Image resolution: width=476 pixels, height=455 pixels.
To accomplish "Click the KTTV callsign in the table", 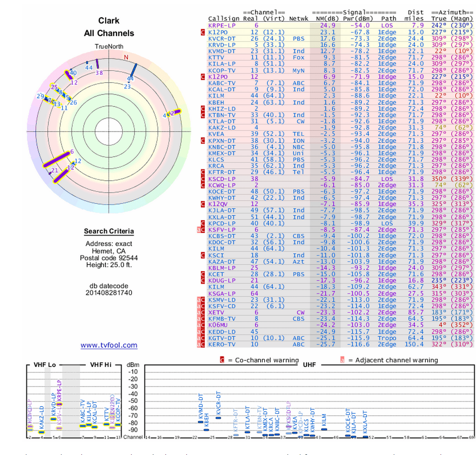I will tap(216, 58).
